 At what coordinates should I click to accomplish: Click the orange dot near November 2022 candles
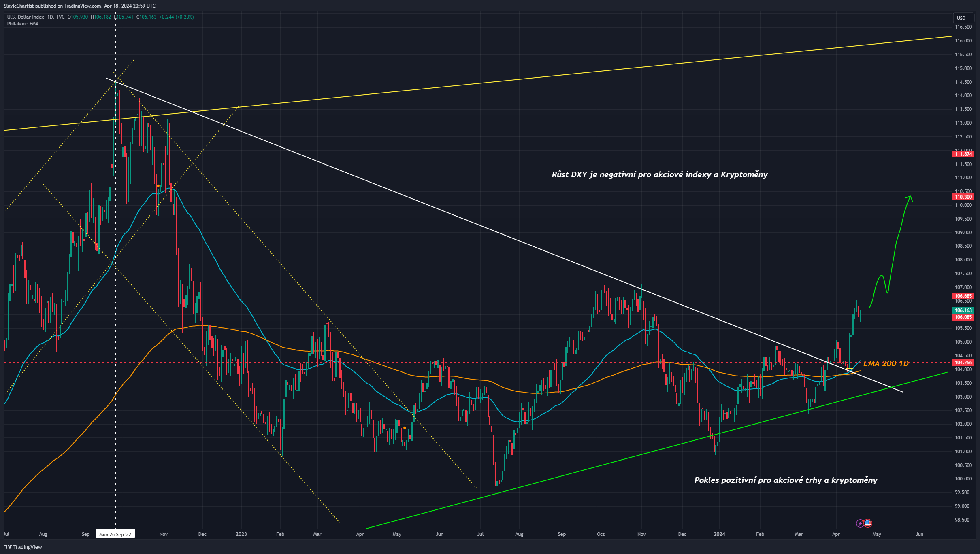pos(158,186)
